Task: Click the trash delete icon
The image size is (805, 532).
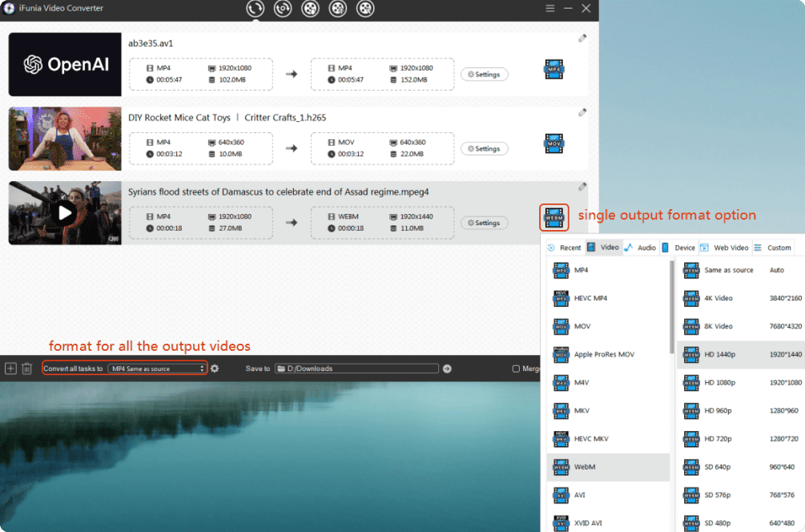Action: point(26,369)
